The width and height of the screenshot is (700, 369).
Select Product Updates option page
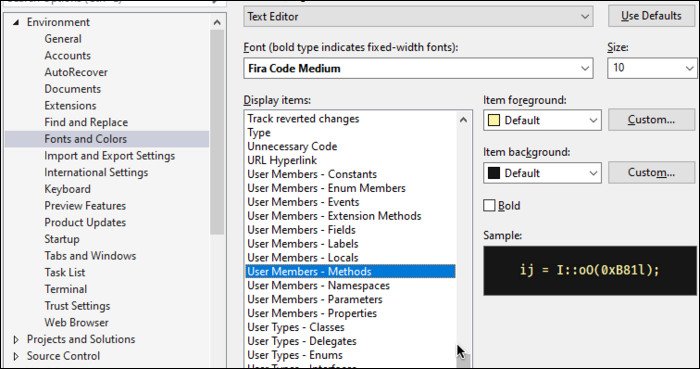[85, 222]
